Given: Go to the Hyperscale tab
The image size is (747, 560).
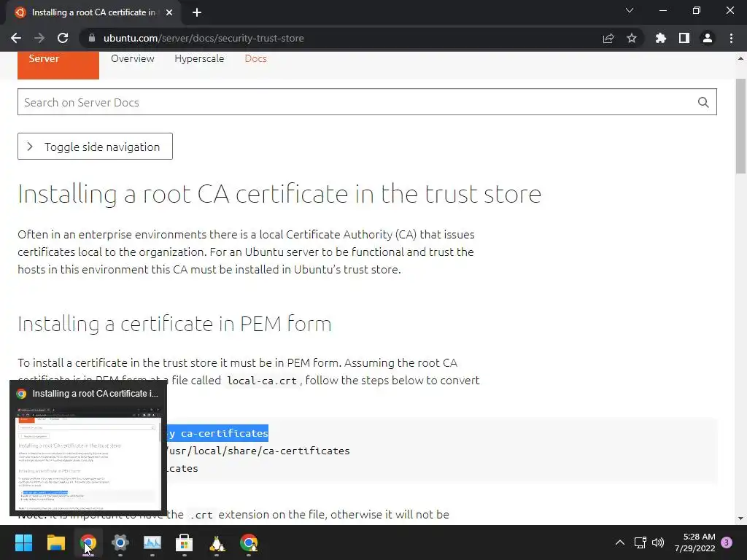Looking at the screenshot, I should coord(199,58).
